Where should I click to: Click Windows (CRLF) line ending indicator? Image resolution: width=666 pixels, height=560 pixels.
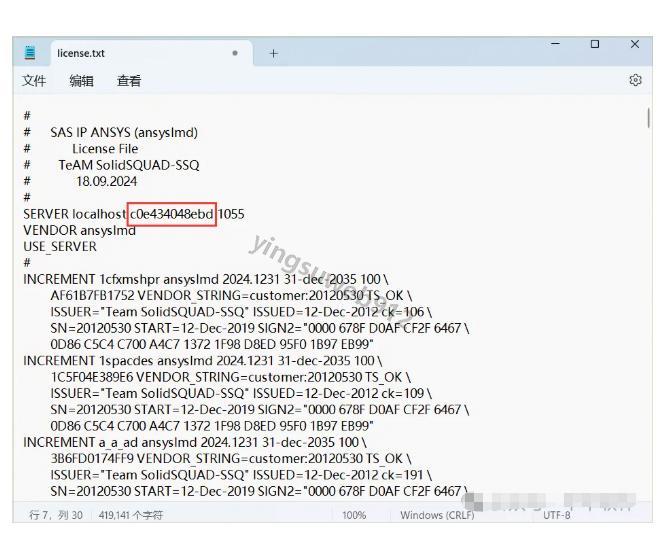pyautogui.click(x=437, y=515)
